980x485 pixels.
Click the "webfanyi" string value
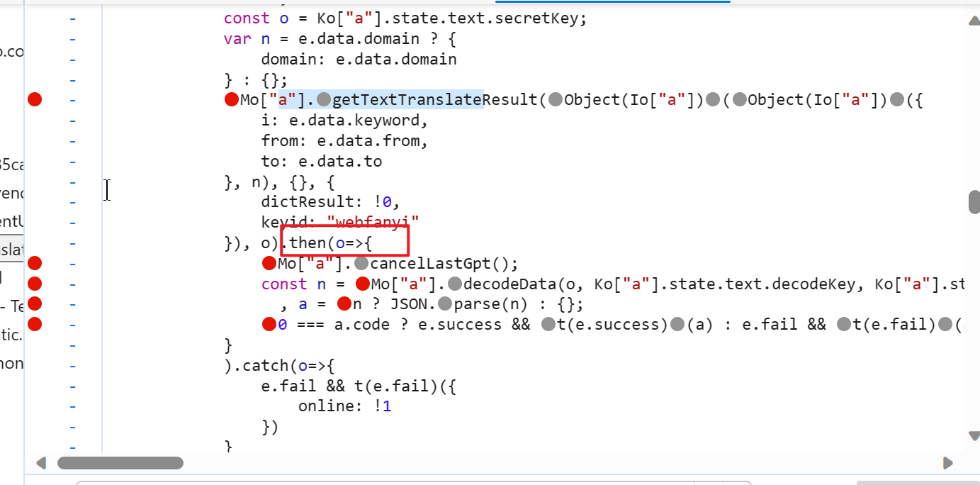pos(373,221)
